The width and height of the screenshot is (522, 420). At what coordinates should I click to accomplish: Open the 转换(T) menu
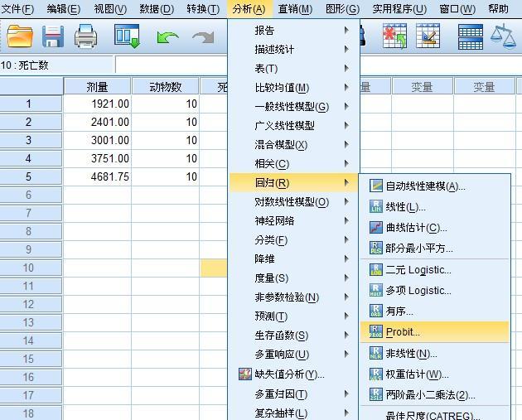[x=203, y=8]
